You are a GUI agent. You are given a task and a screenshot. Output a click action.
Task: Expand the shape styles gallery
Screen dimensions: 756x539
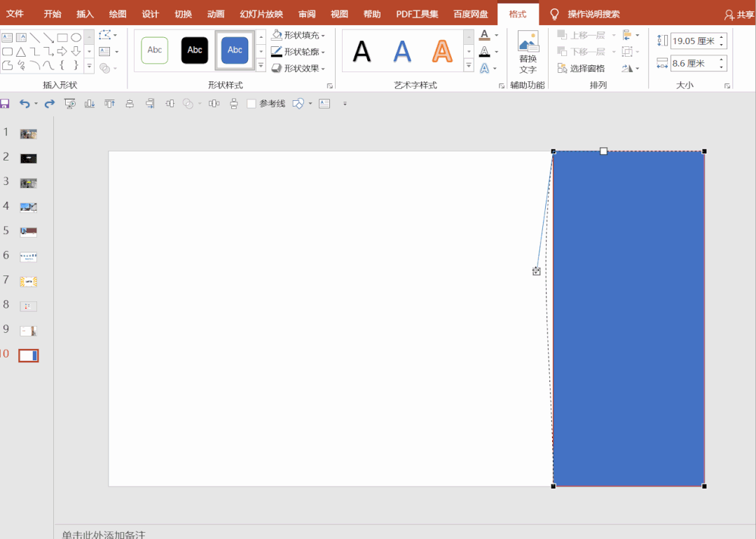point(261,66)
